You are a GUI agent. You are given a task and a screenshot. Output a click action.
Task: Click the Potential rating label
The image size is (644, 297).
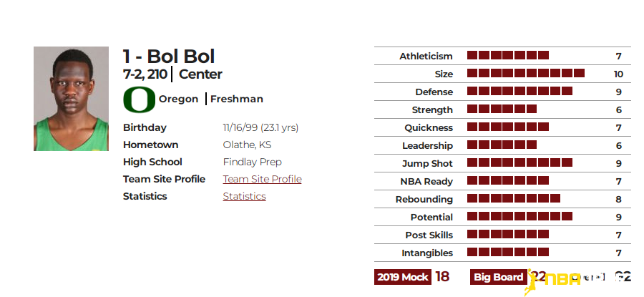[x=431, y=217]
